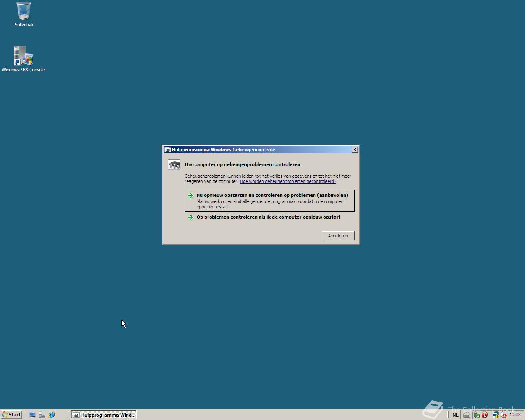The image size is (525, 420).
Task: Select the Windows SBS Console desktop shortcut
Action: [23, 59]
